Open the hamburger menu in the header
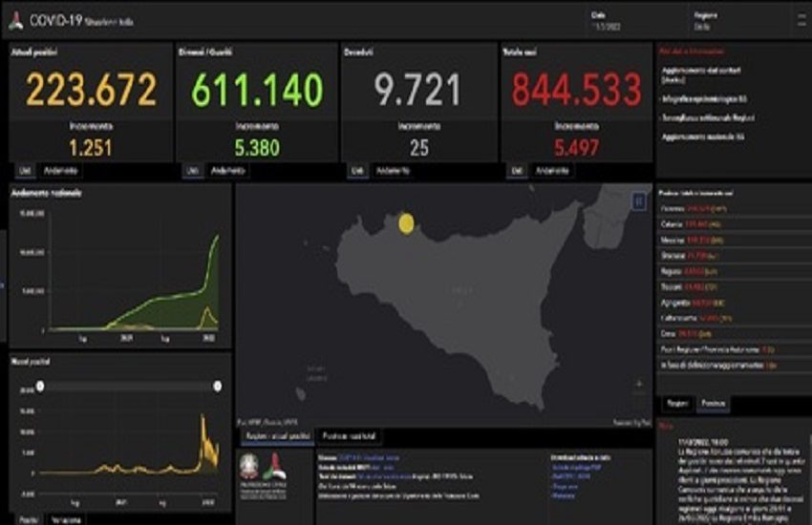Screen dimensions: 812x525 801,19
